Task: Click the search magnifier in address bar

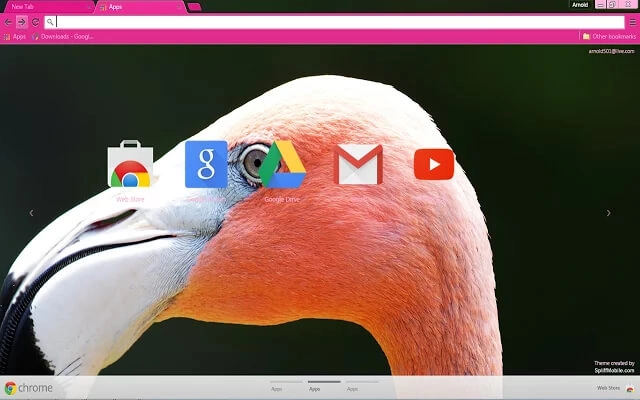Action: pos(50,22)
